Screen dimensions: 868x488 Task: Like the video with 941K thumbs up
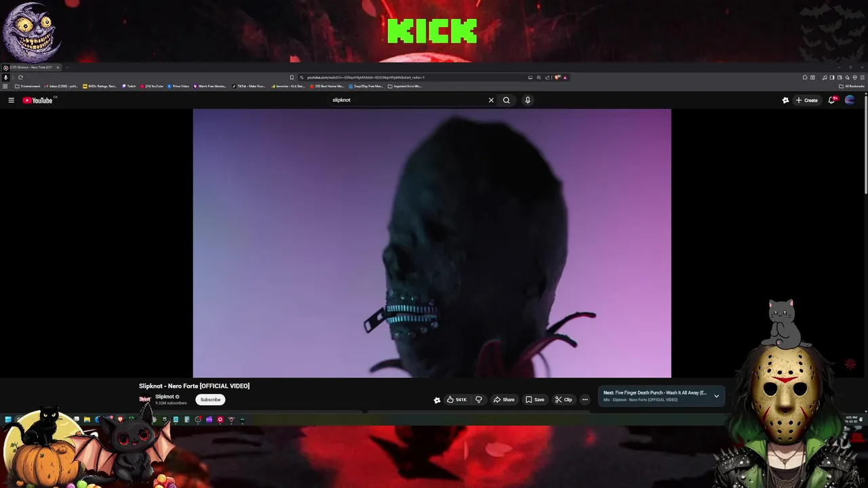[456, 400]
